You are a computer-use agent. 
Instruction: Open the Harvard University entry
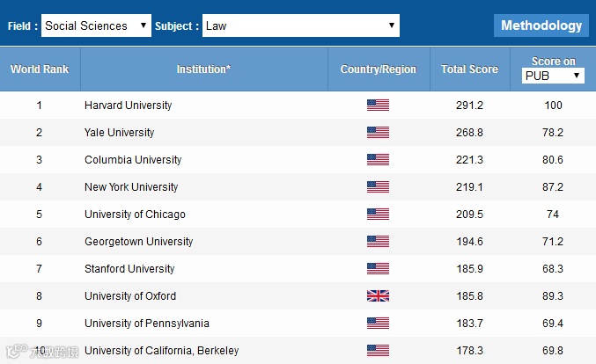pyautogui.click(x=129, y=106)
